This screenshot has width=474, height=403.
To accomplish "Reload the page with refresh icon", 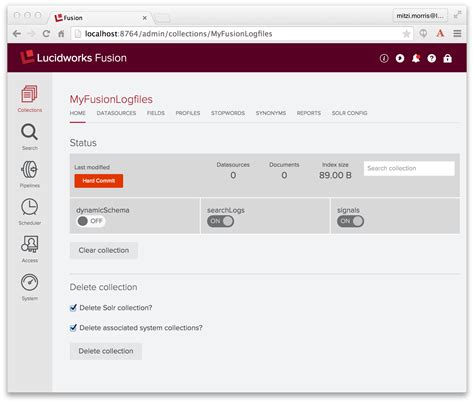I will (46, 34).
